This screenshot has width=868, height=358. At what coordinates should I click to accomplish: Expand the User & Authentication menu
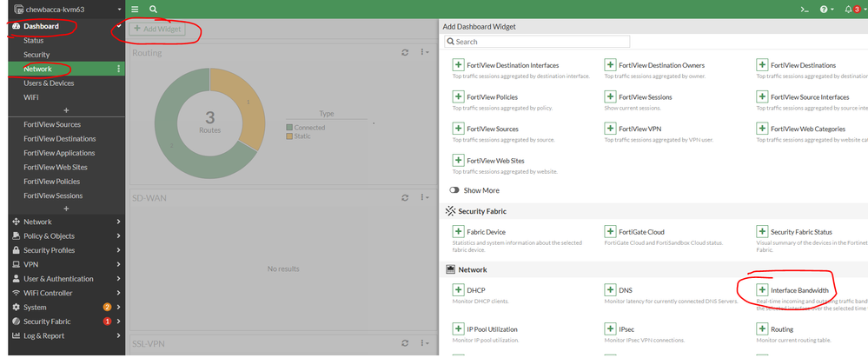pyautogui.click(x=66, y=279)
